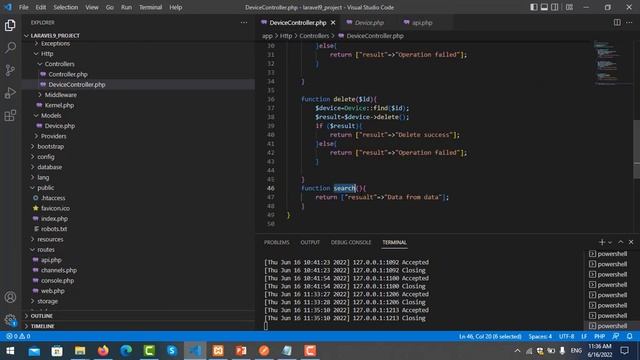This screenshot has height=360, width=640.
Task: Change the UTF-8 file encoding
Action: [x=567, y=336]
